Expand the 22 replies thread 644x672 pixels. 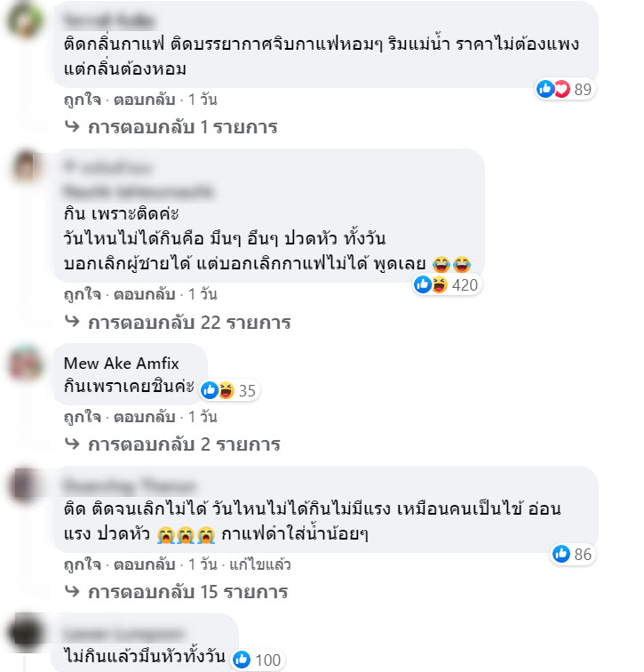(178, 323)
